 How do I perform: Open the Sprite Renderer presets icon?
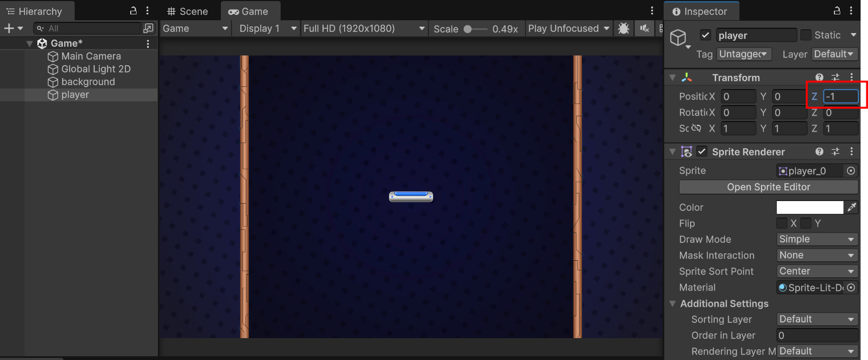835,151
